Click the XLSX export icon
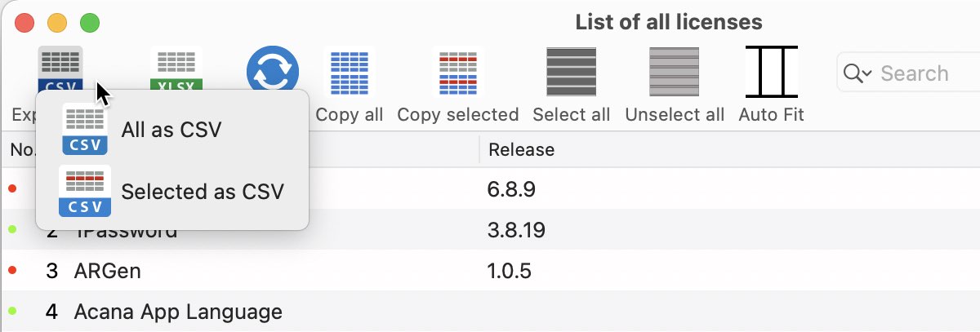The height and width of the screenshot is (332, 980). 176,72
